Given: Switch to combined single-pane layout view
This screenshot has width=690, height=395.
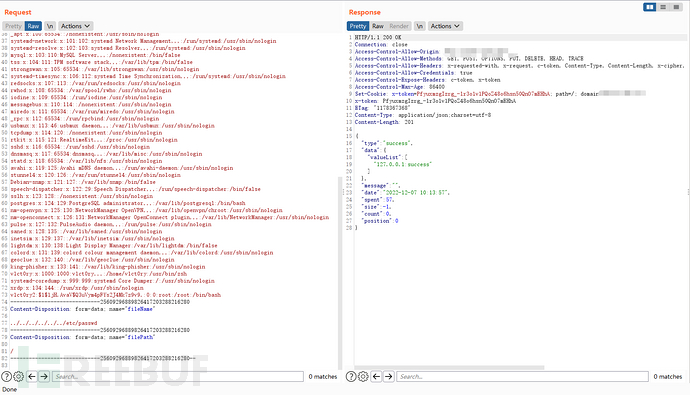Looking at the screenshot, I should coord(676,7).
